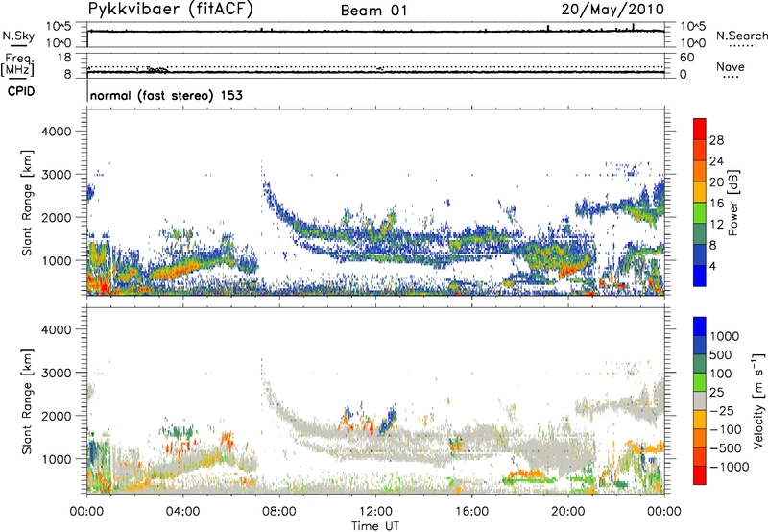Click the '12' power colorbar value
Viewport: 768px width, 532px height.
click(716, 225)
